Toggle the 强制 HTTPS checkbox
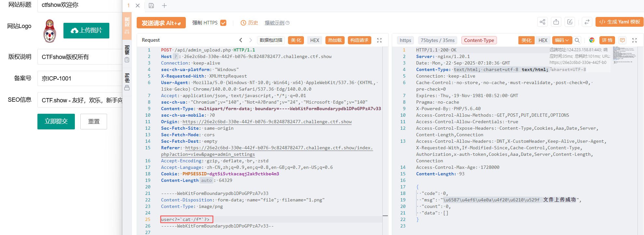 point(223,23)
